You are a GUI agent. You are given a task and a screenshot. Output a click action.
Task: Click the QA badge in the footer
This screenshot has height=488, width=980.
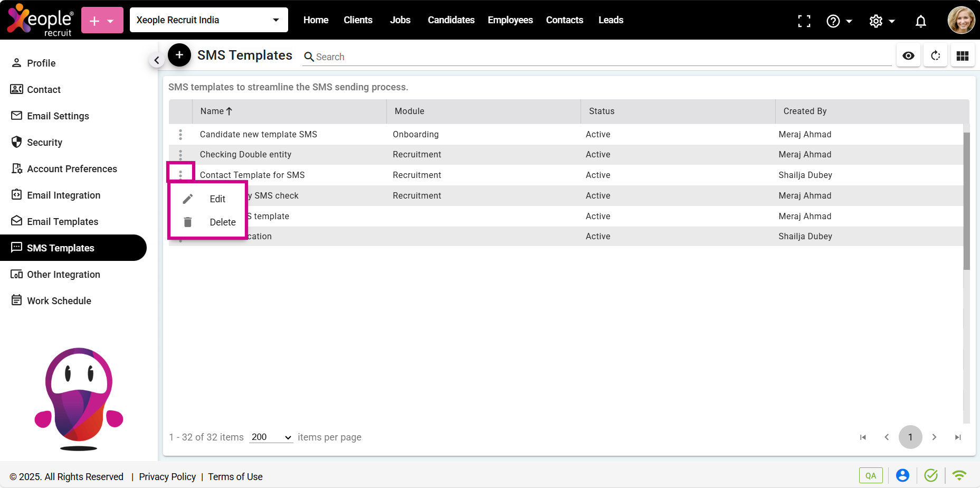coord(870,475)
